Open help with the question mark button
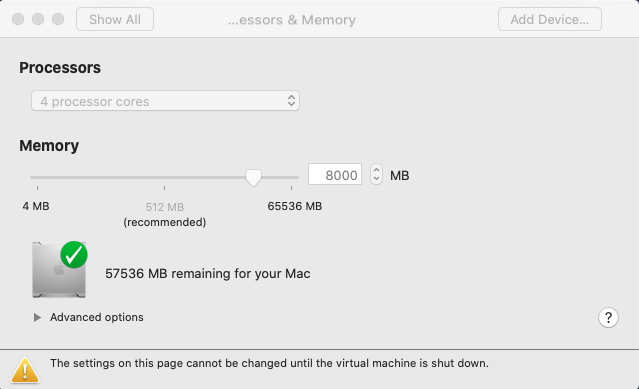 (x=608, y=317)
